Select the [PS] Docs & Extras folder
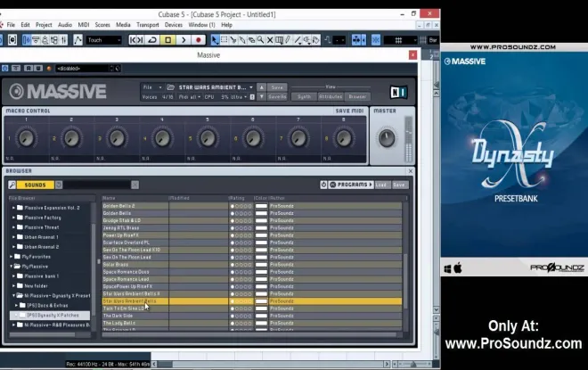This screenshot has height=370, width=588. tap(47, 306)
